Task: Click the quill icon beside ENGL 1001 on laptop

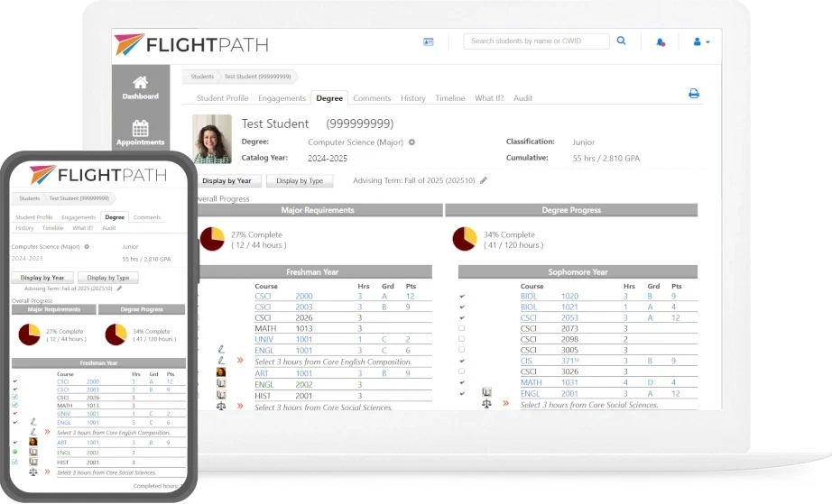Action: pyautogui.click(x=221, y=349)
